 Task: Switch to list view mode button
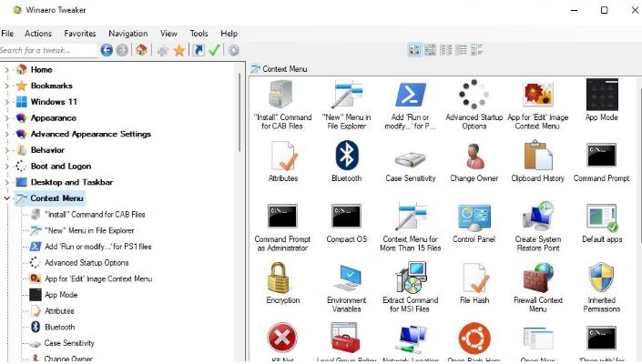click(461, 50)
